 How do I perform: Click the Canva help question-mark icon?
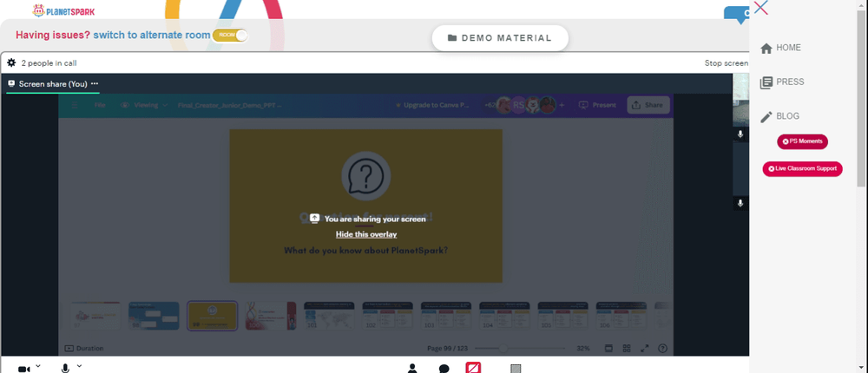coord(662,348)
